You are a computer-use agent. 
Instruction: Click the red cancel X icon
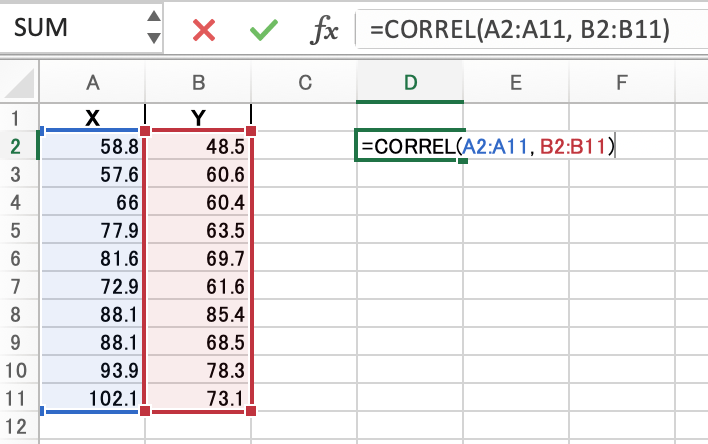coord(204,30)
